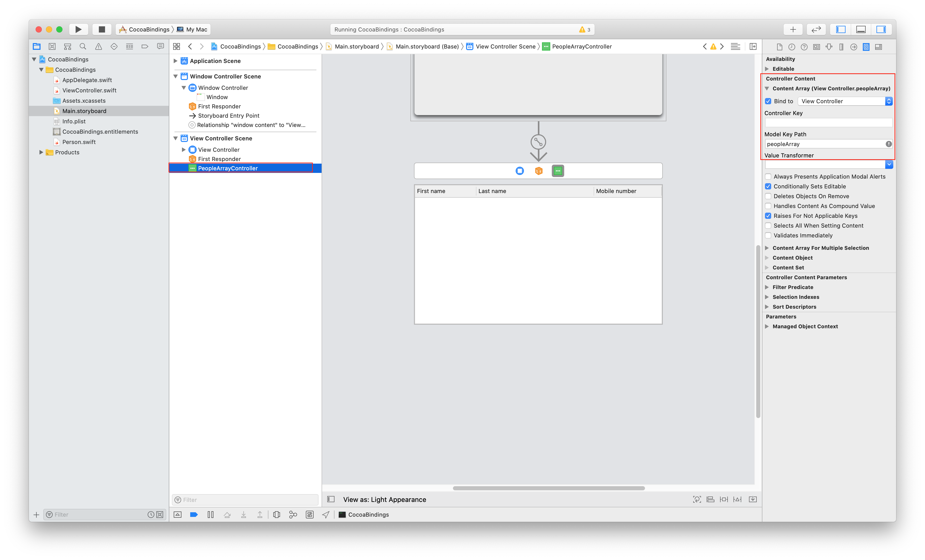Choose CocoaBindings scheme selector
Viewport: 925px width, 560px height.
pos(145,29)
